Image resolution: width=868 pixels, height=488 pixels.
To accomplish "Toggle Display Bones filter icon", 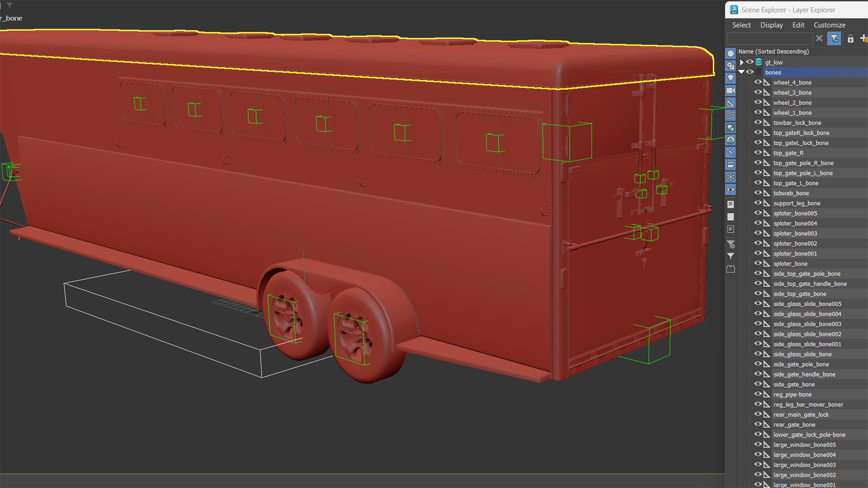I will [731, 153].
